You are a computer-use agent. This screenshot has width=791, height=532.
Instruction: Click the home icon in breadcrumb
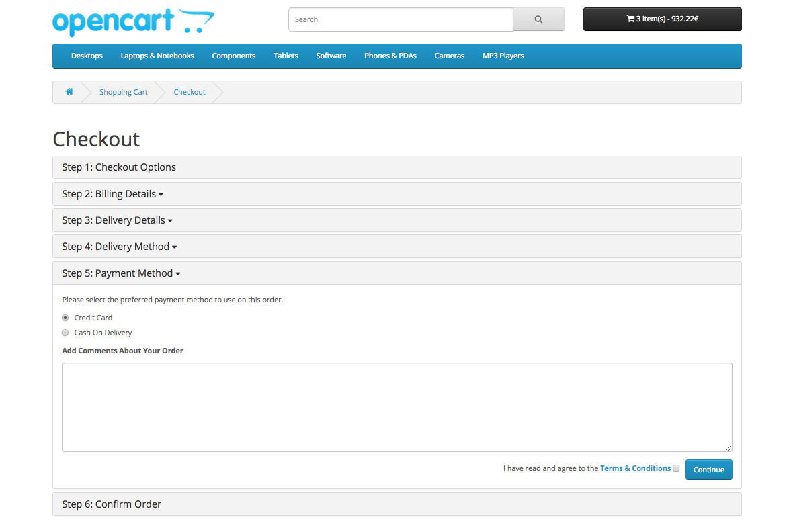click(69, 92)
